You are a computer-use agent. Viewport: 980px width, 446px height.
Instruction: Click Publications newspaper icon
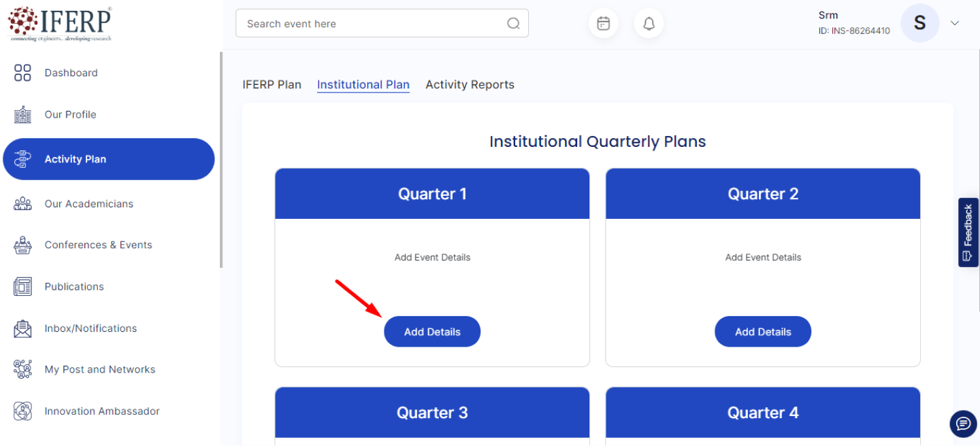(22, 286)
